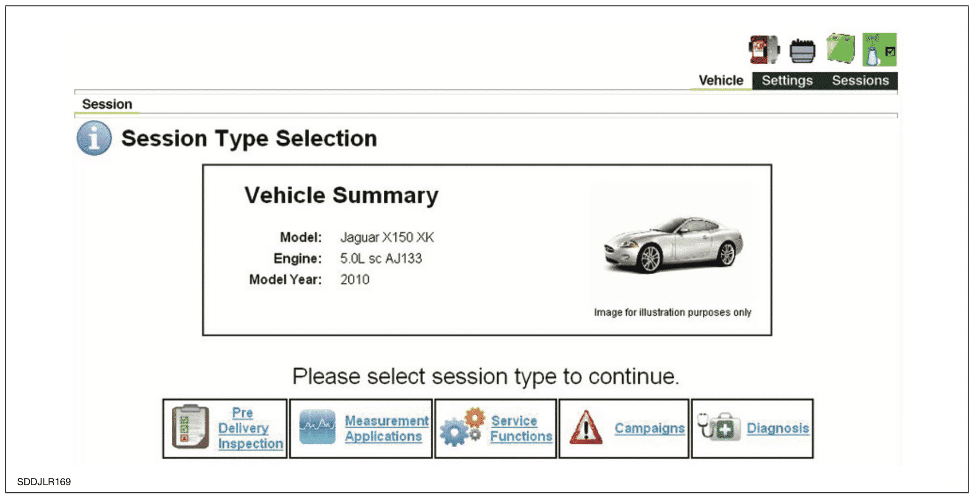The image size is (980, 504).
Task: Open the Campaigns session link
Action: [x=649, y=428]
